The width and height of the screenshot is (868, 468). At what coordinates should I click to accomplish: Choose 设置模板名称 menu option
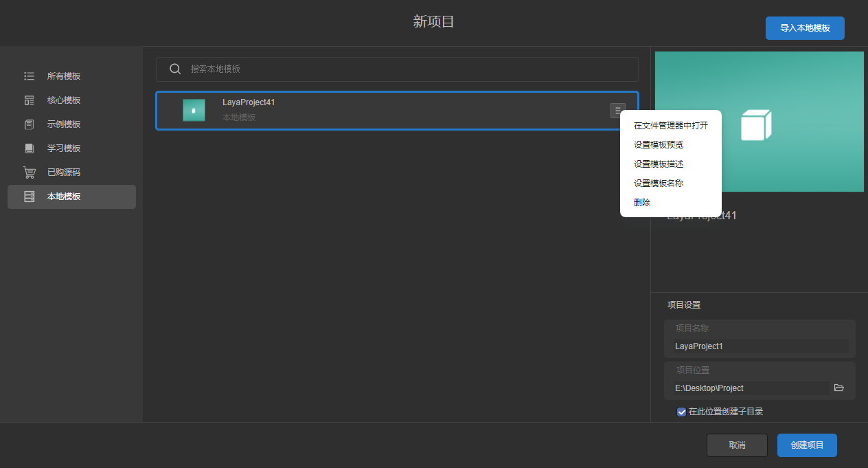tap(658, 183)
